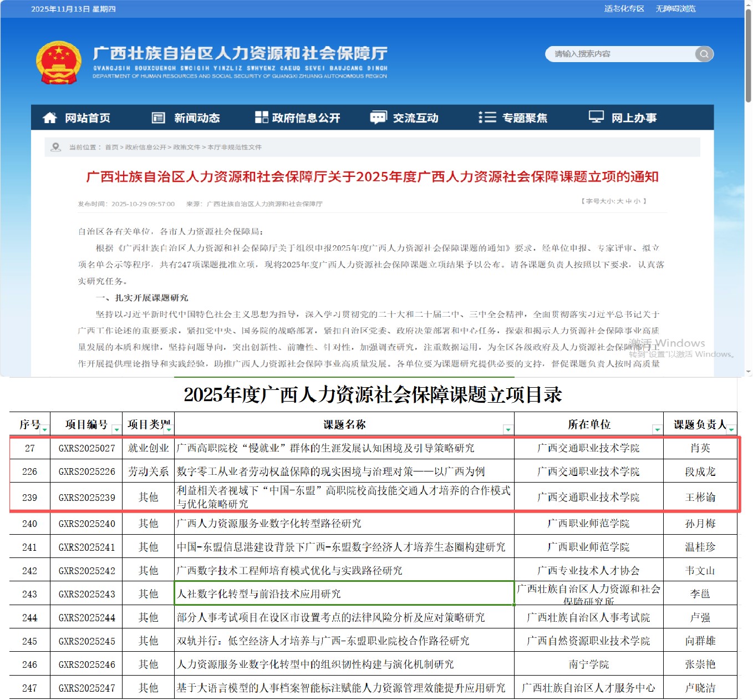This screenshot has width=753, height=700.
Task: Click the home icon beside 网站首页
Action: (50, 118)
